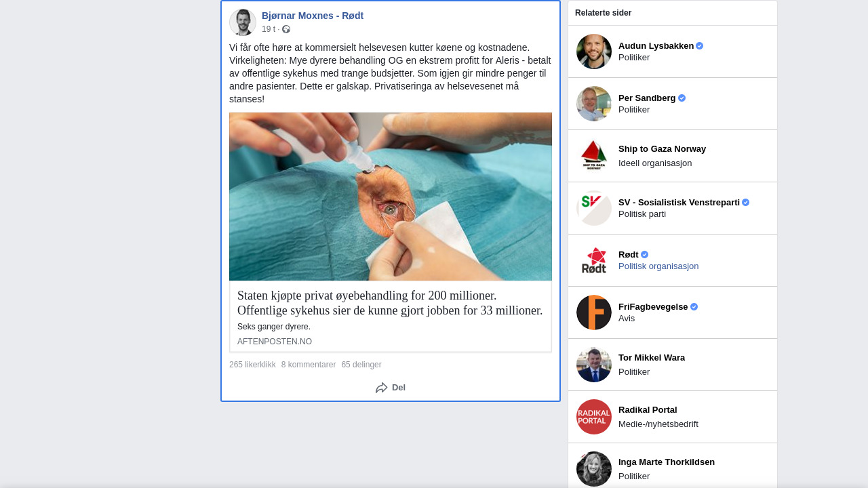Open the 19 t post timestamp
The width and height of the screenshot is (868, 488).
coord(269,29)
